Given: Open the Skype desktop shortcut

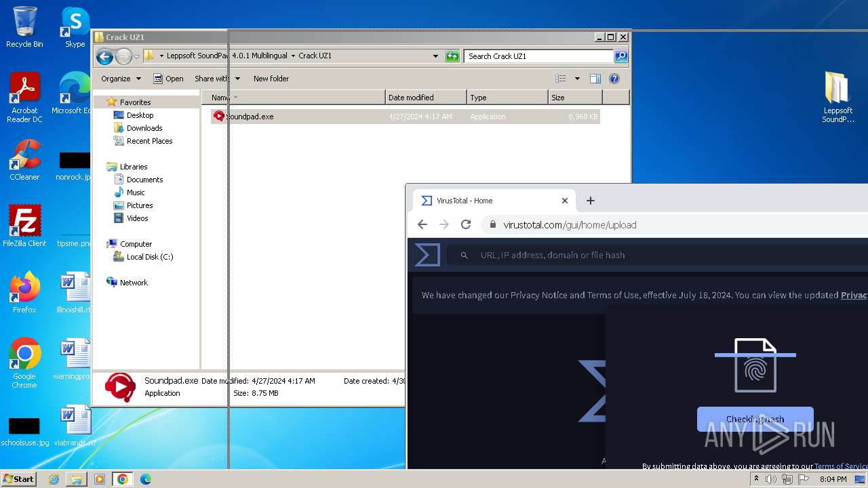Looking at the screenshot, I should click(x=75, y=28).
